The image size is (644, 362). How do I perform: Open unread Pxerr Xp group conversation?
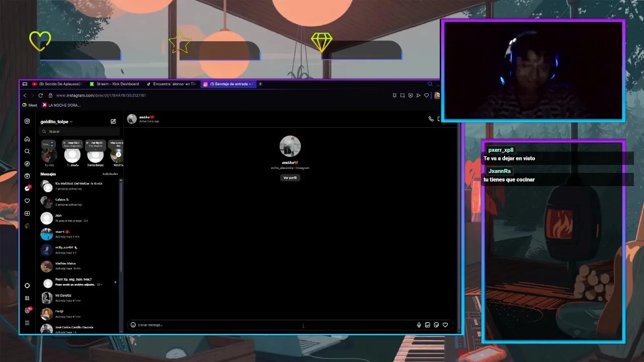click(x=79, y=282)
